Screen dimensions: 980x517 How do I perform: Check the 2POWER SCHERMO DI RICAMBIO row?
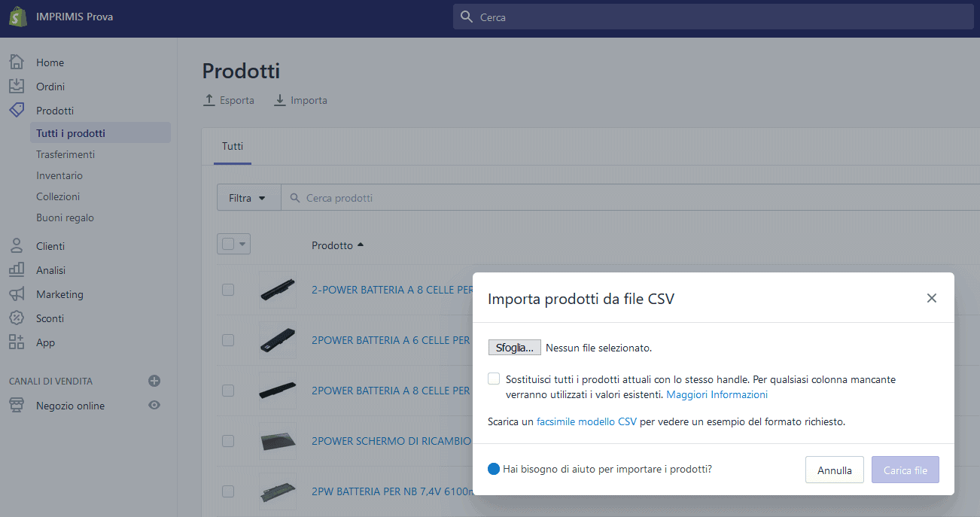pyautogui.click(x=228, y=441)
